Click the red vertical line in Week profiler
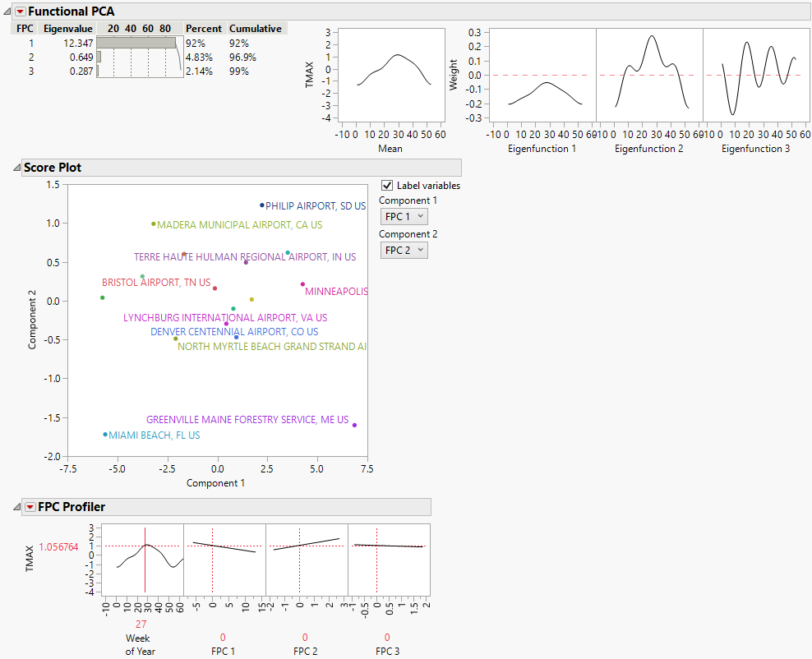 coord(145,567)
